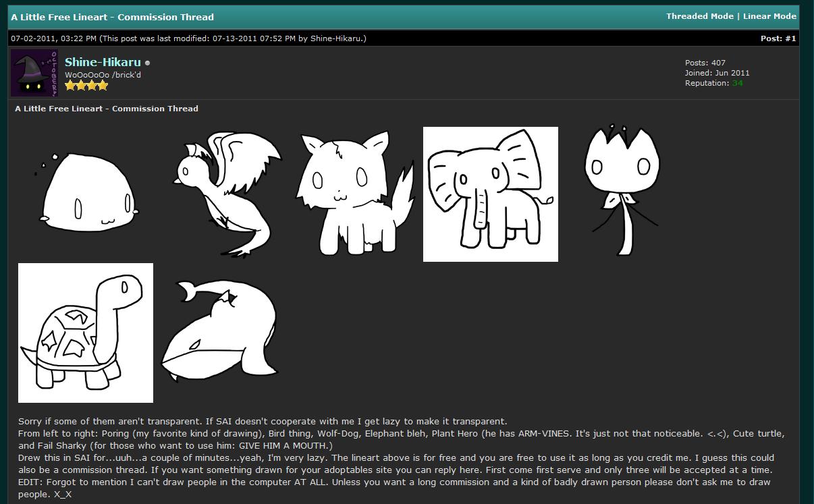814x504 pixels.
Task: Open the elephant lineart image
Action: (490, 194)
